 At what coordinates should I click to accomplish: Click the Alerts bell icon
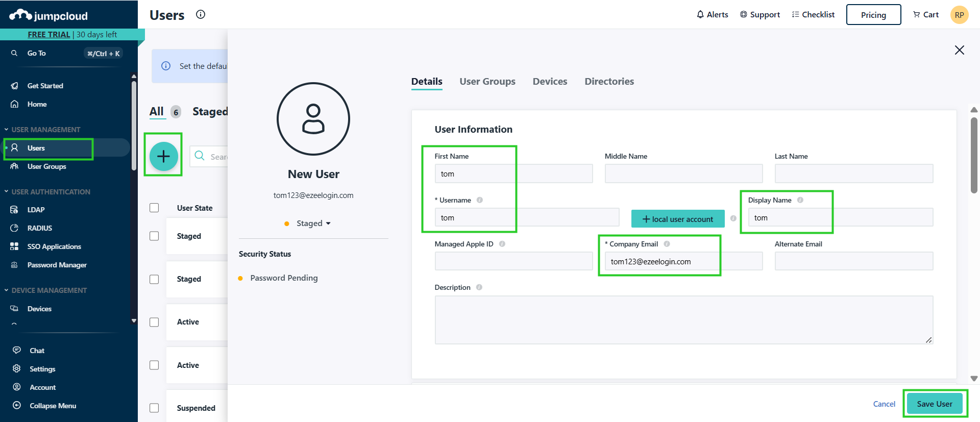pos(700,14)
